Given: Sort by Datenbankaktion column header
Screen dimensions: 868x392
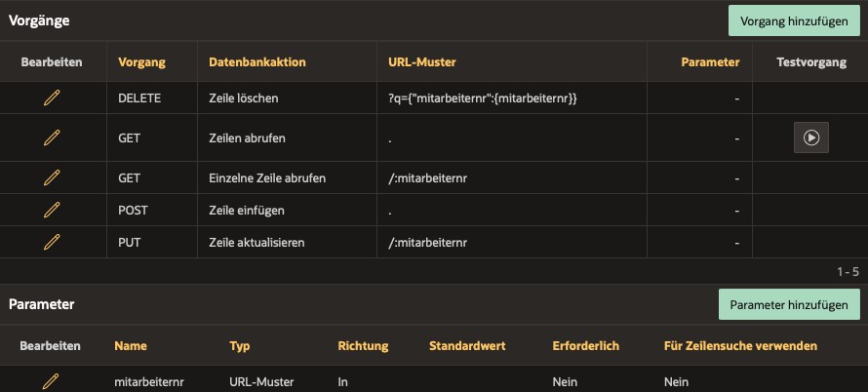Looking at the screenshot, I should coord(256,62).
